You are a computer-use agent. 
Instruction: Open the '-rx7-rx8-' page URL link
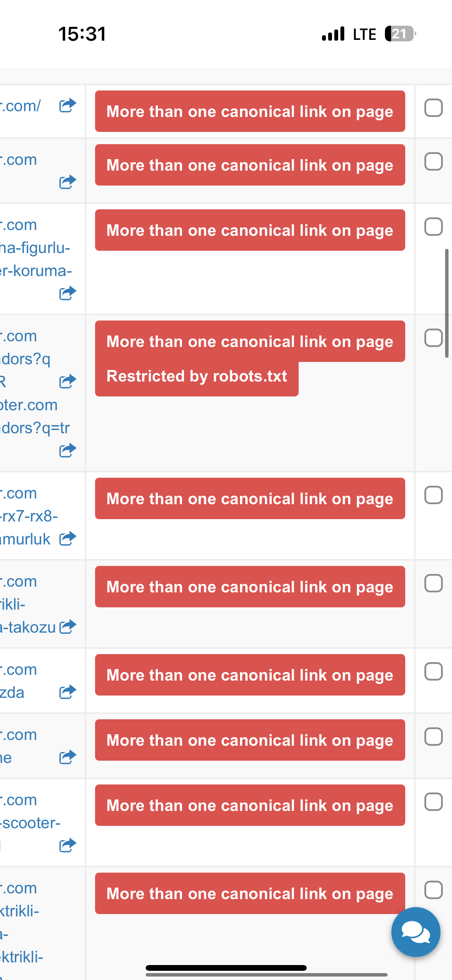click(x=29, y=516)
